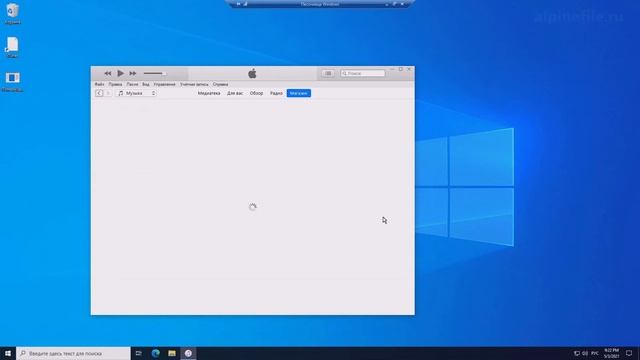This screenshot has height=360, width=640.
Task: Open the Recycle Bin desktop icon
Action: click(13, 13)
